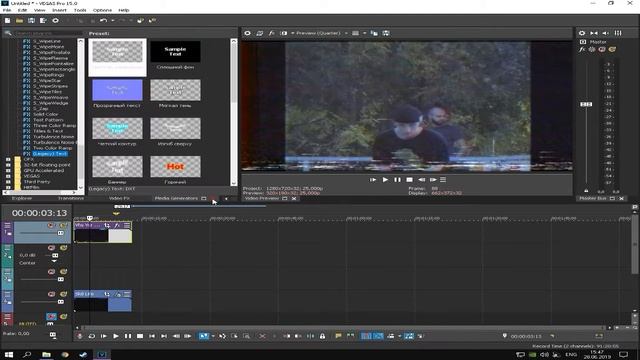Click the Save icon in the toolbar
Image resolution: width=640 pixels, height=360 pixels.
click(31, 20)
